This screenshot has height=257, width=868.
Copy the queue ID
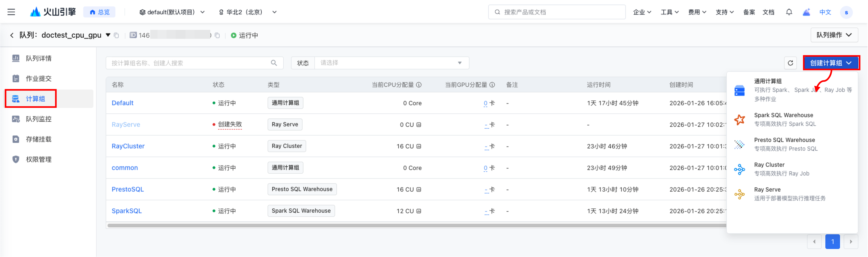(217, 36)
